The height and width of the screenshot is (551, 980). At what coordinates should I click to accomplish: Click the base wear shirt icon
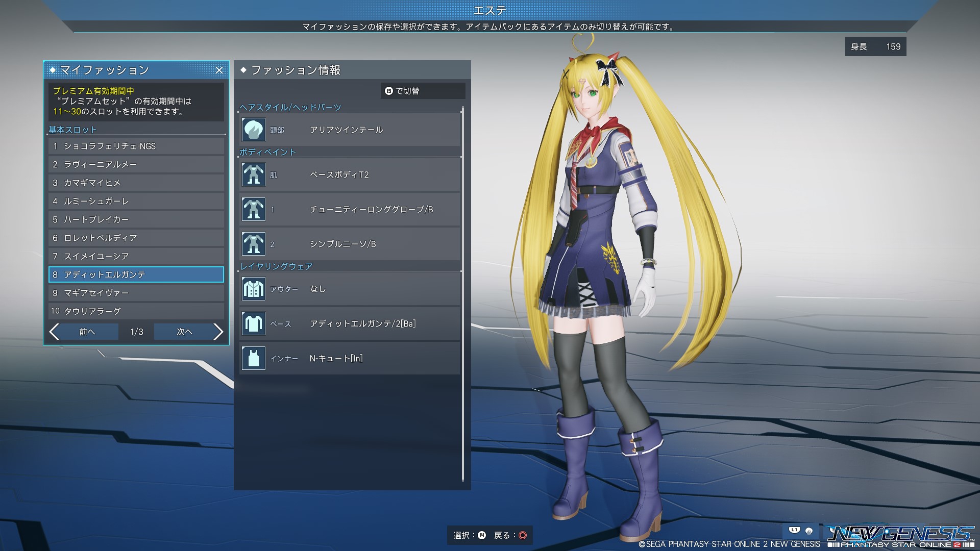(253, 323)
